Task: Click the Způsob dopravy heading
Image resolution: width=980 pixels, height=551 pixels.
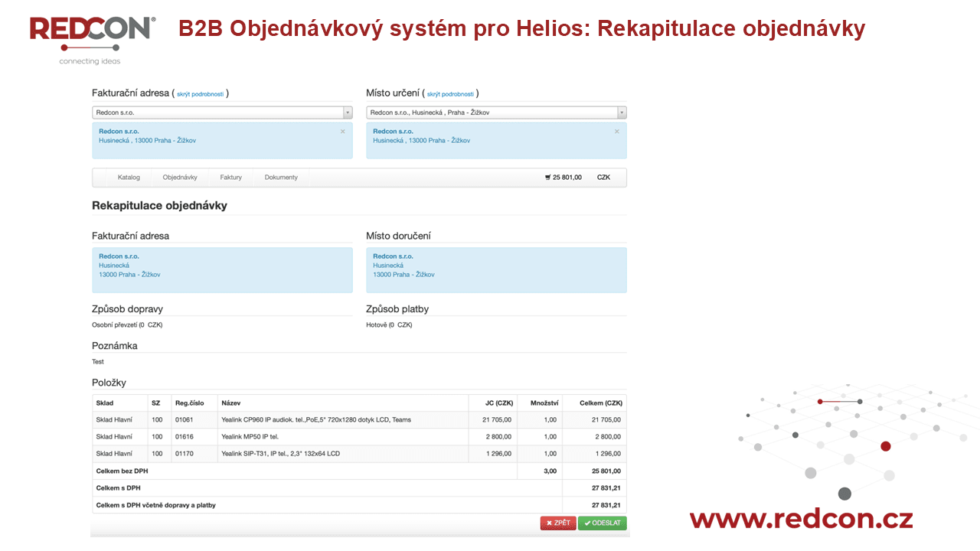Action: (x=127, y=309)
